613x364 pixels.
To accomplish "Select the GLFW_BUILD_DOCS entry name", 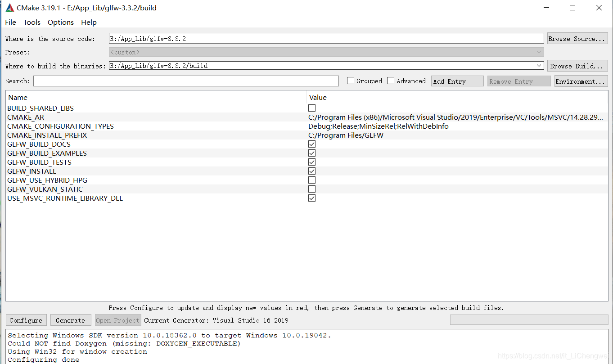I will click(x=39, y=144).
